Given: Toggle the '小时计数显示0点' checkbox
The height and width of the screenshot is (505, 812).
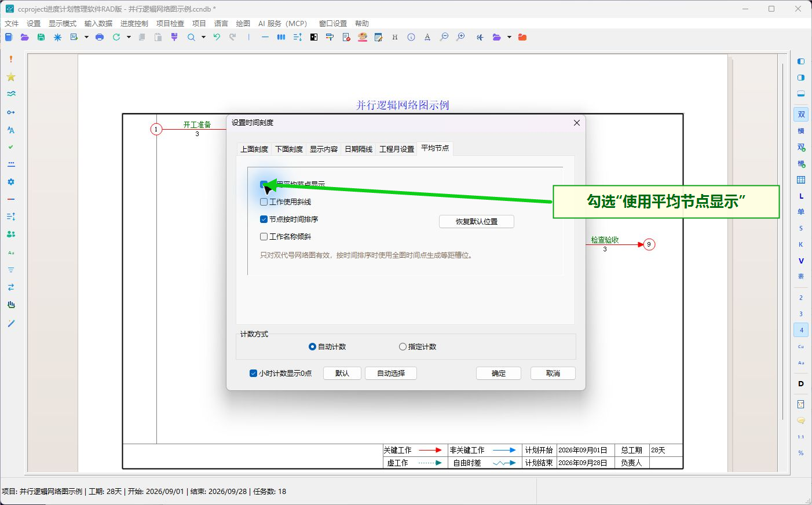Looking at the screenshot, I should pyautogui.click(x=253, y=373).
